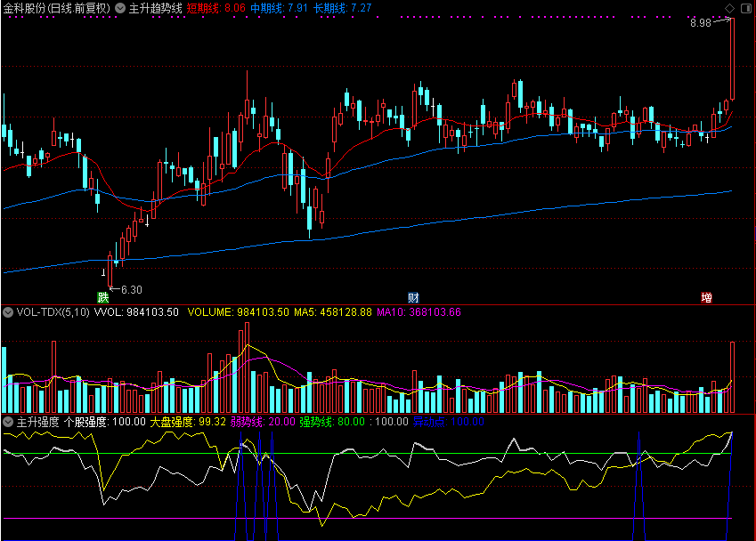Click the 6.30 low price label

[x=132, y=289]
